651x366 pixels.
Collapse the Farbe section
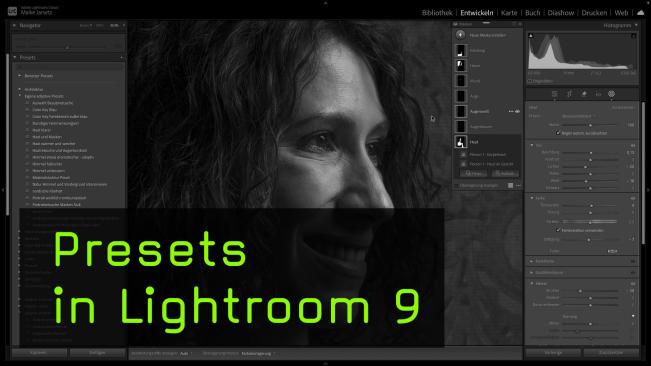pyautogui.click(x=532, y=198)
